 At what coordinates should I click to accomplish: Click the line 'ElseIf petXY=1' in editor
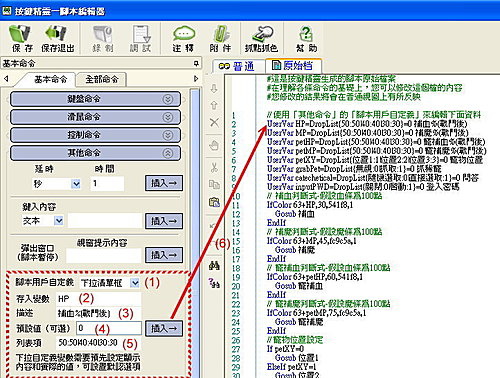click(x=292, y=367)
